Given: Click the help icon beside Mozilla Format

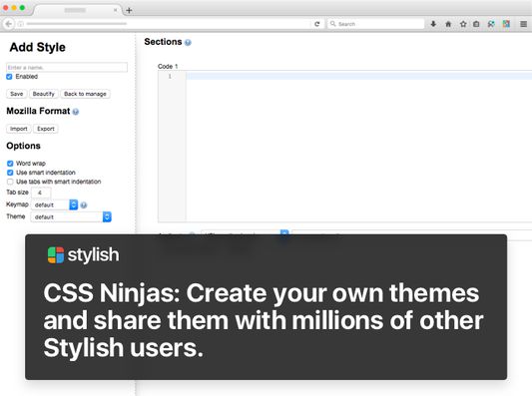Looking at the screenshot, I should [x=76, y=112].
